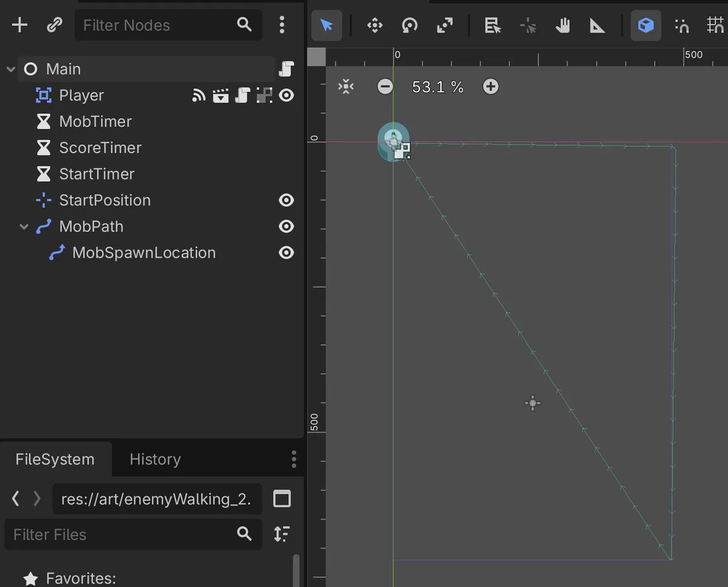Screen dimensions: 728x587
Task: Activate the Ruler Mode tool
Action: [x=598, y=25]
